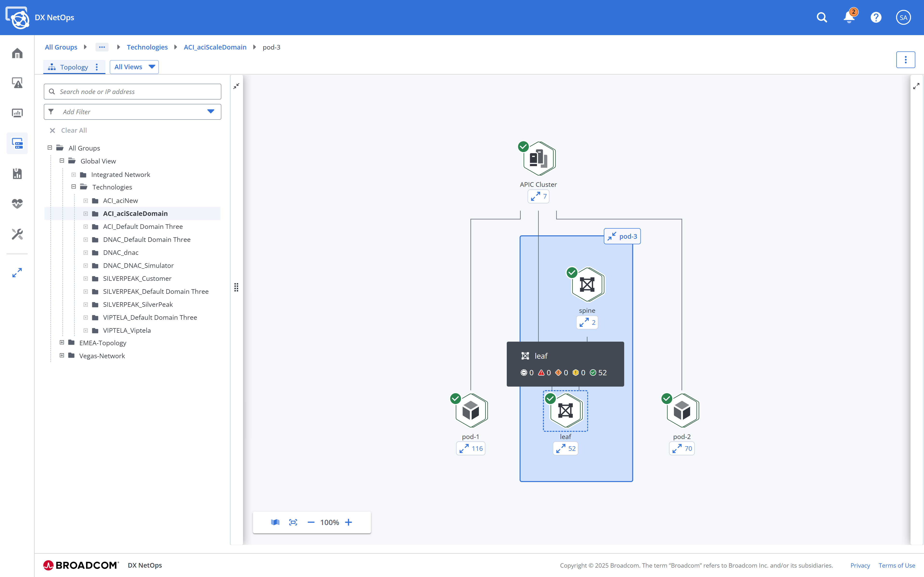The image size is (924, 577).
Task: Click the Technologies breadcrumb link
Action: [x=147, y=47]
